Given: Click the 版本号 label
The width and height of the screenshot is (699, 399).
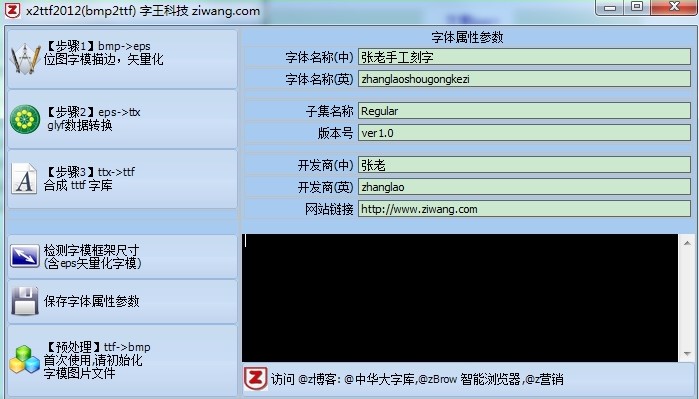Looking at the screenshot, I should [335, 133].
